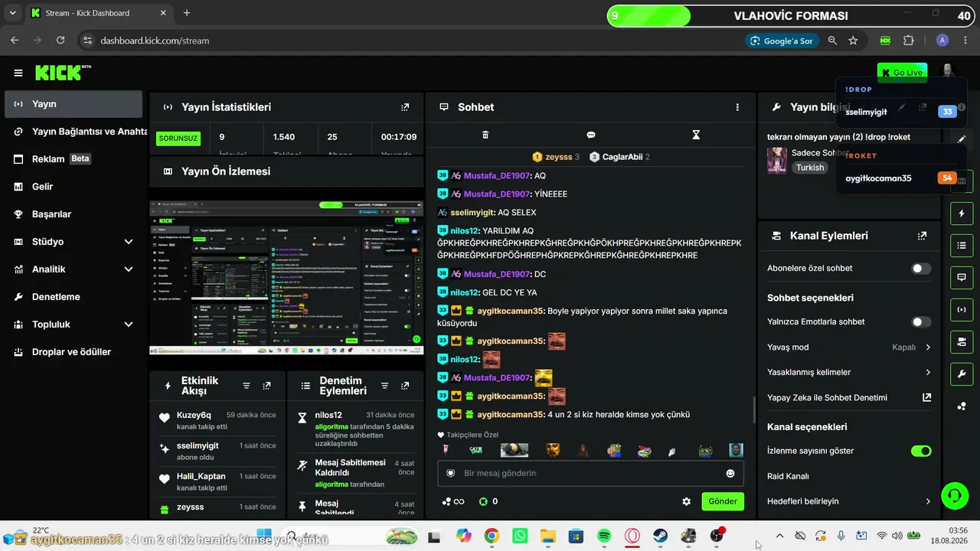Screen dimensions: 980x551
Task: Click the Sohbet chat scrollbar
Action: tap(754, 410)
